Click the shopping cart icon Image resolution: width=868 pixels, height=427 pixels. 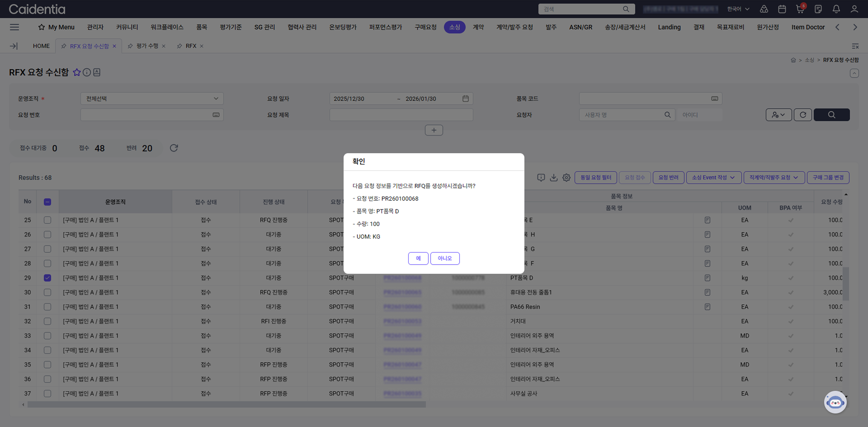click(800, 9)
